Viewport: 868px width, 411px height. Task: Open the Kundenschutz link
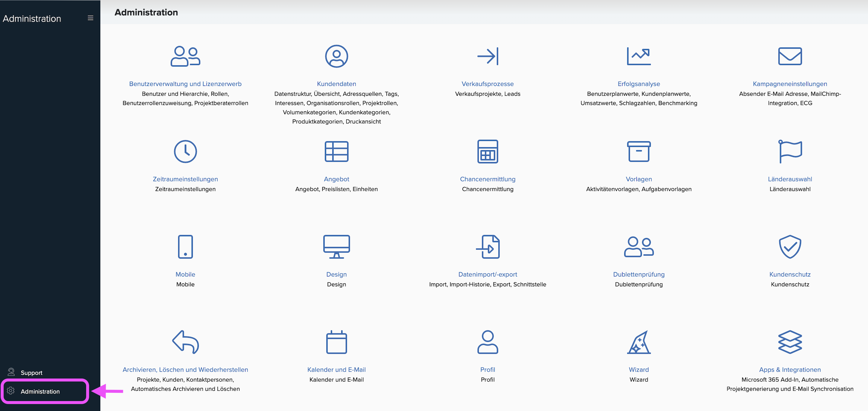(789, 274)
